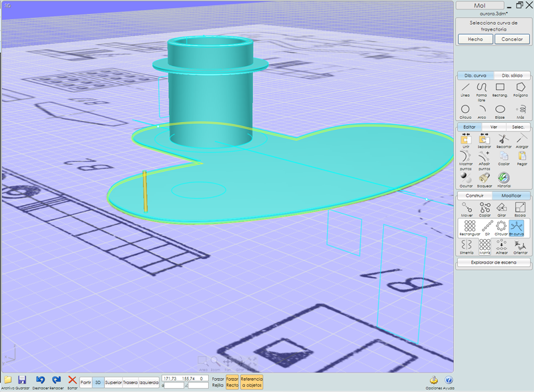This screenshot has width=534, height=392.
Task: Toggle Mostrar puntos
Action: pos(465,160)
